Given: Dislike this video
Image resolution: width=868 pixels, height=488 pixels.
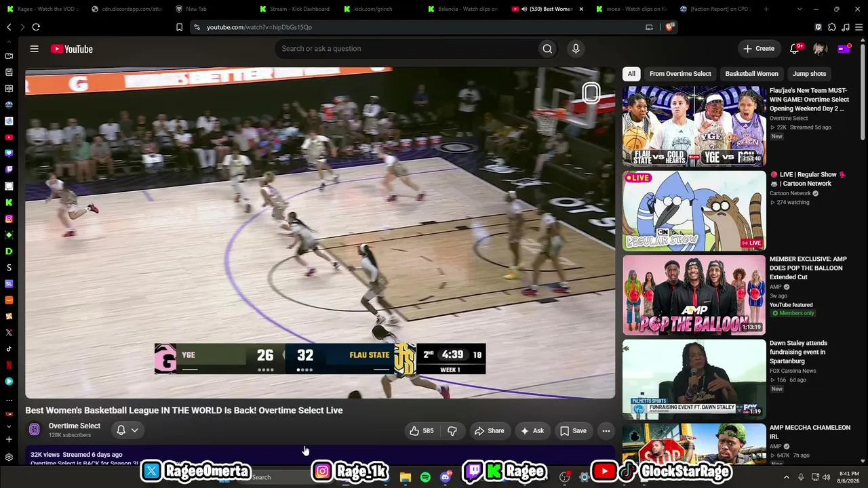Looking at the screenshot, I should (x=452, y=430).
